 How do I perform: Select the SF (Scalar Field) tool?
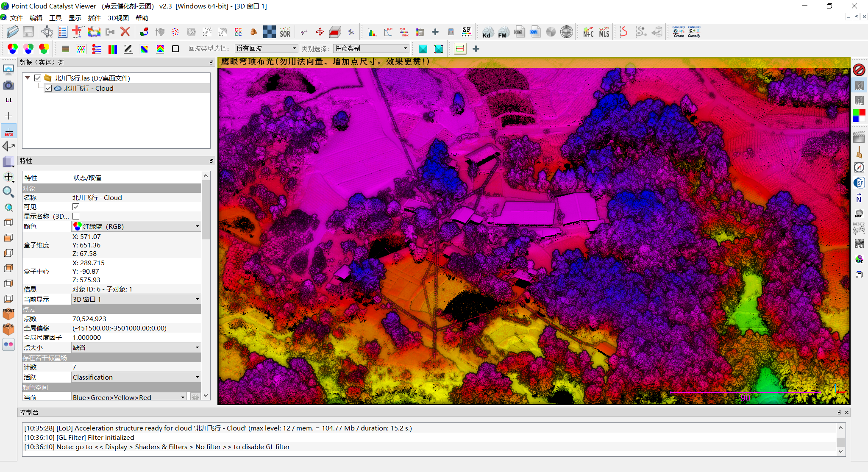pos(466,33)
